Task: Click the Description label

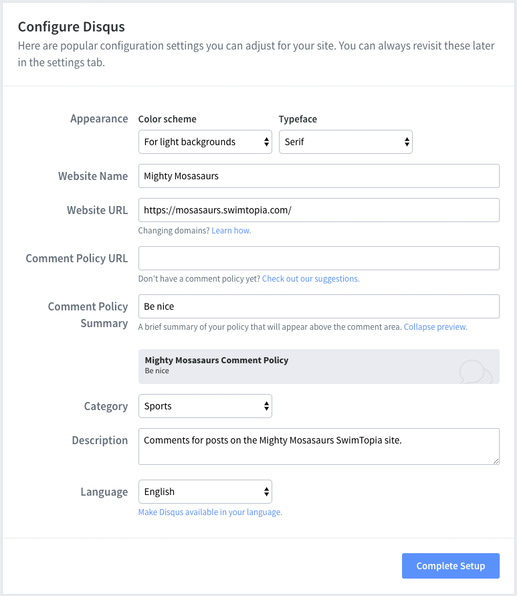Action: [x=100, y=440]
